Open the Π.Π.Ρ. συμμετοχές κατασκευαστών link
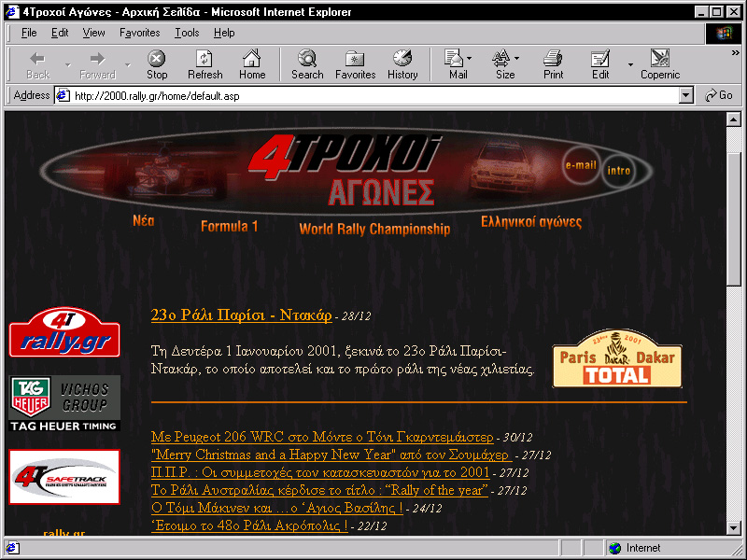The height and width of the screenshot is (560, 747). (x=320, y=472)
